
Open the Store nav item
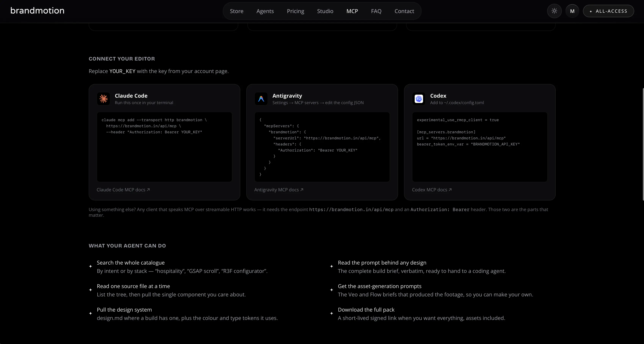click(237, 11)
